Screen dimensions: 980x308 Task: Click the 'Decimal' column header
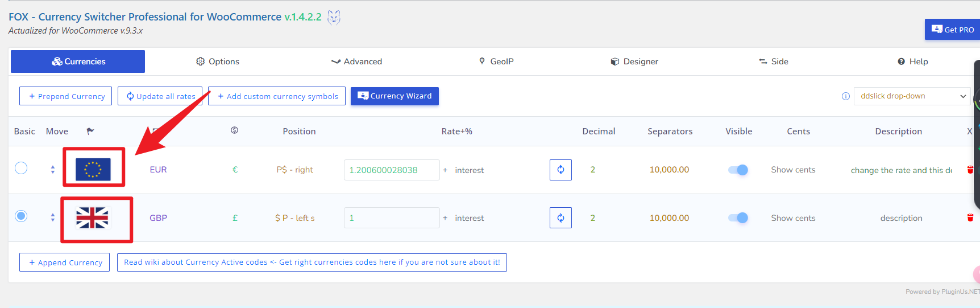(x=599, y=132)
